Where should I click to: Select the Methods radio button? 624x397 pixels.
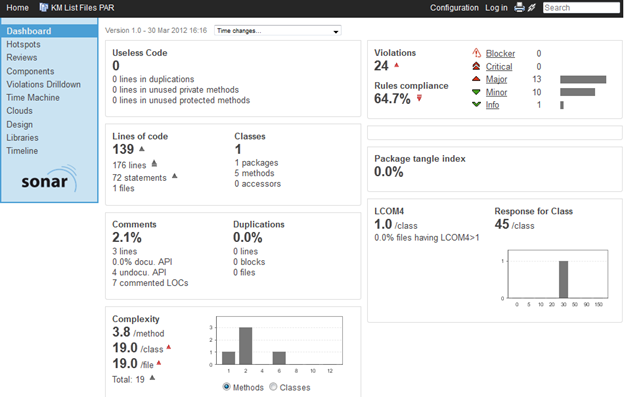coord(226,387)
